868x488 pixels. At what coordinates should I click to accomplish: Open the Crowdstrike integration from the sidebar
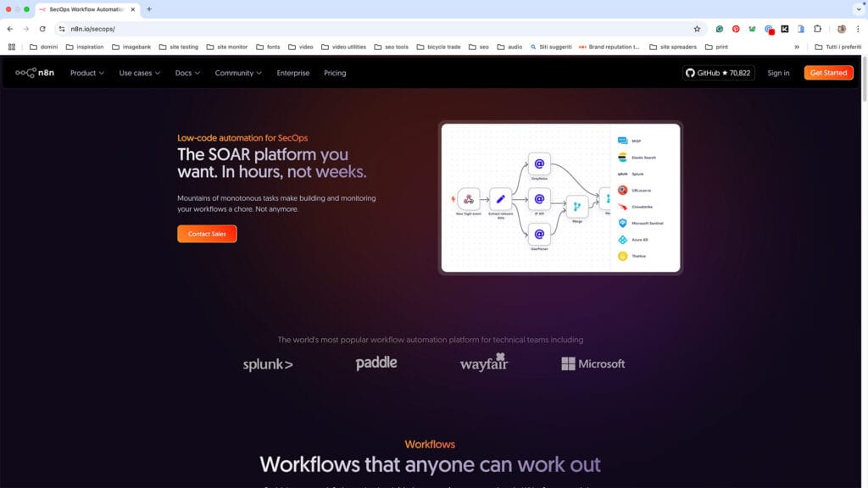(x=622, y=207)
